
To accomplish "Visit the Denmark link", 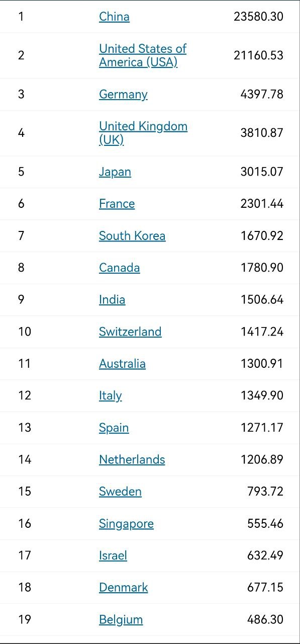I will point(123,588).
